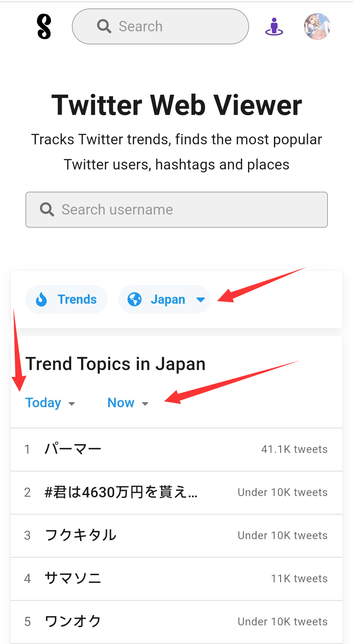Click the flame icon on Trends

pos(42,299)
